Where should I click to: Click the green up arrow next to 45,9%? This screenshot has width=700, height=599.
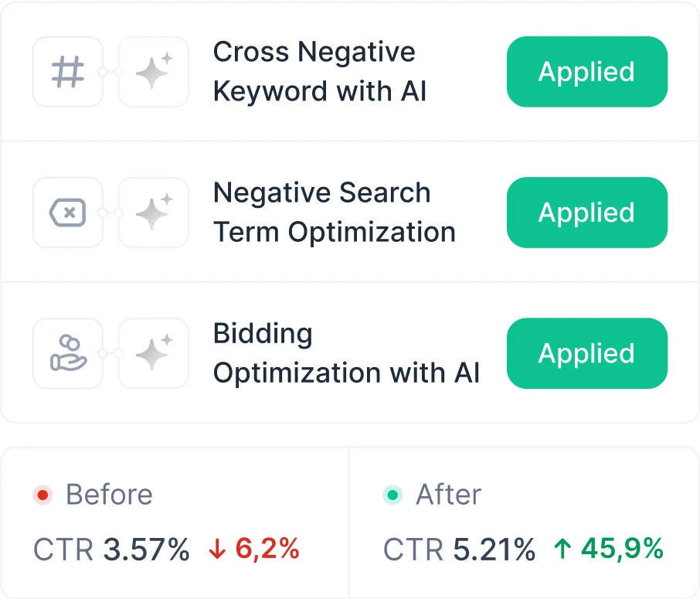point(562,549)
